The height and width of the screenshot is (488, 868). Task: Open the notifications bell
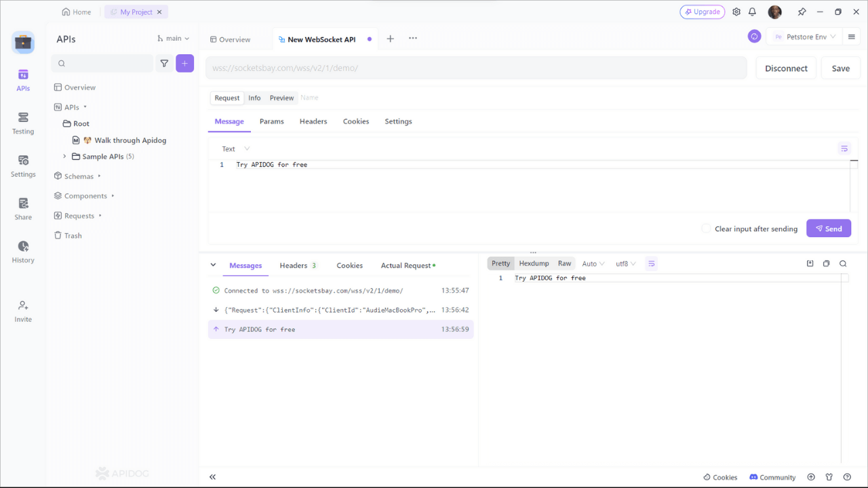pos(752,12)
